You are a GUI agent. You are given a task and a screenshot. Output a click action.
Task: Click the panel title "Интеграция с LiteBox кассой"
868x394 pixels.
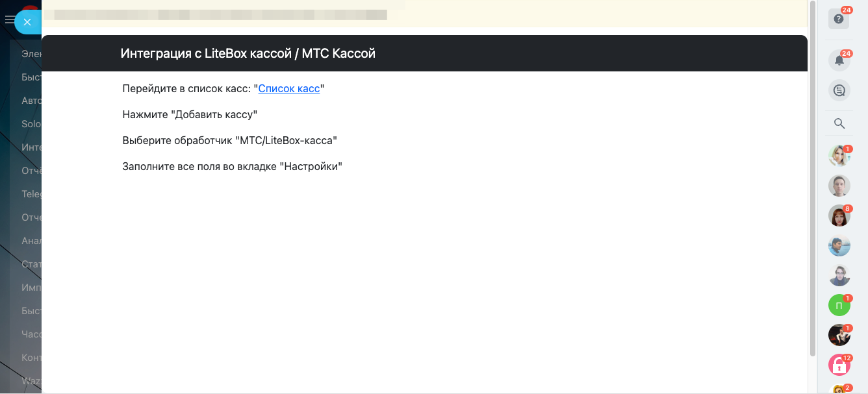[x=248, y=53]
